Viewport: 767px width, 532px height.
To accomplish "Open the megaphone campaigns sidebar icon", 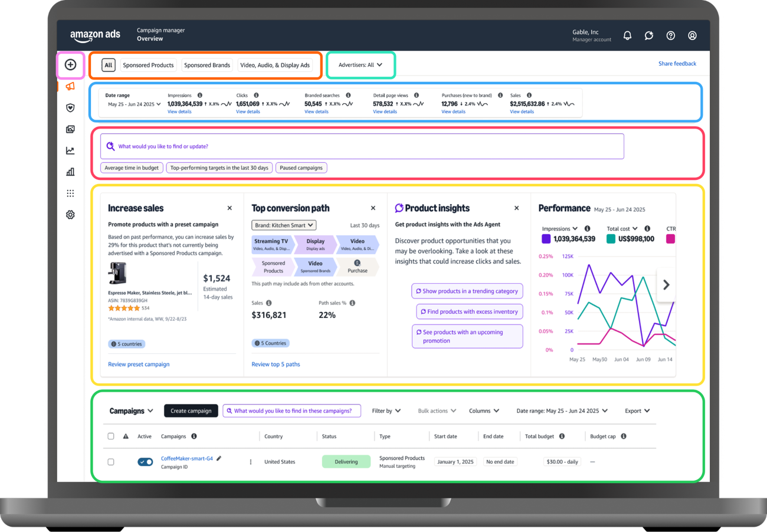I will coord(70,87).
